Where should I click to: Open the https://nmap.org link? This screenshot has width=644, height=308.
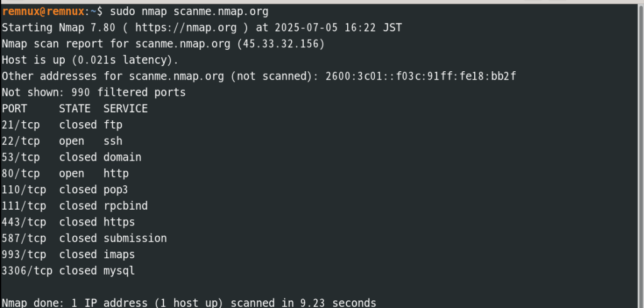pyautogui.click(x=186, y=28)
